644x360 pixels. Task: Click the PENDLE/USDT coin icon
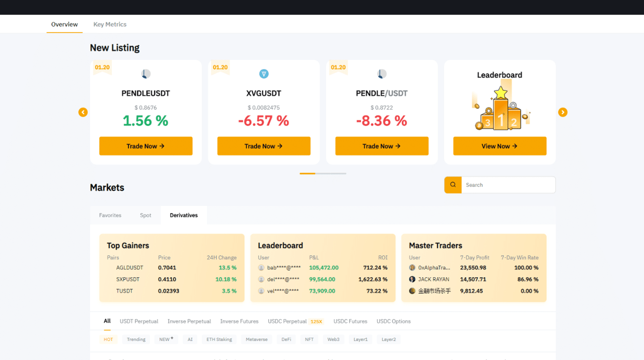(x=382, y=74)
